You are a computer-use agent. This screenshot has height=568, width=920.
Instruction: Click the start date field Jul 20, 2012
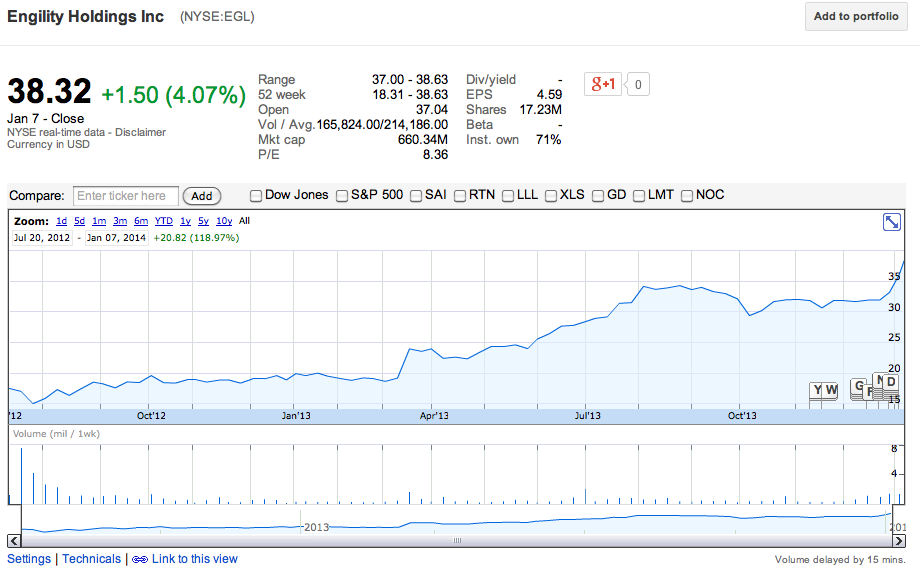pyautogui.click(x=42, y=238)
